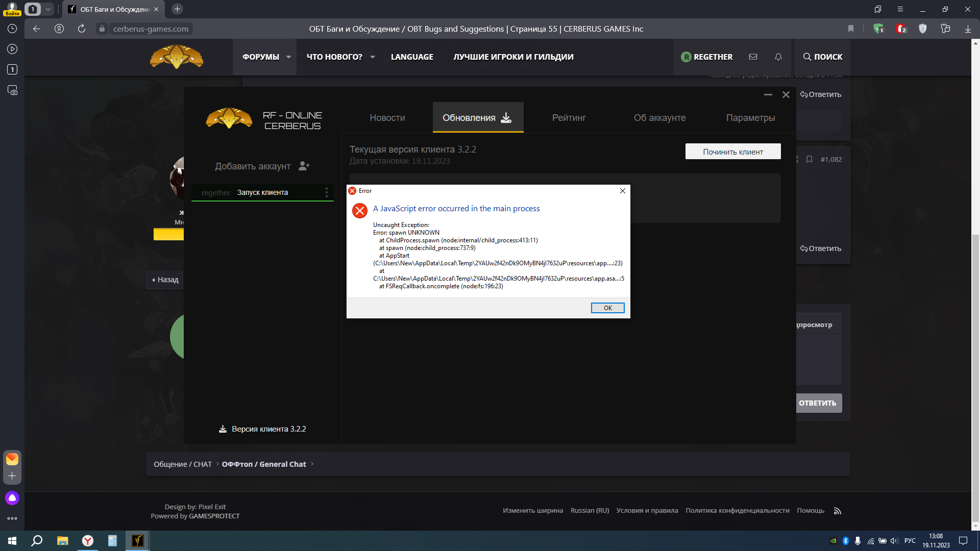Image resolution: width=980 pixels, height=551 pixels.
Task: Click Добавить аккаунт add-user icon
Action: (x=304, y=166)
